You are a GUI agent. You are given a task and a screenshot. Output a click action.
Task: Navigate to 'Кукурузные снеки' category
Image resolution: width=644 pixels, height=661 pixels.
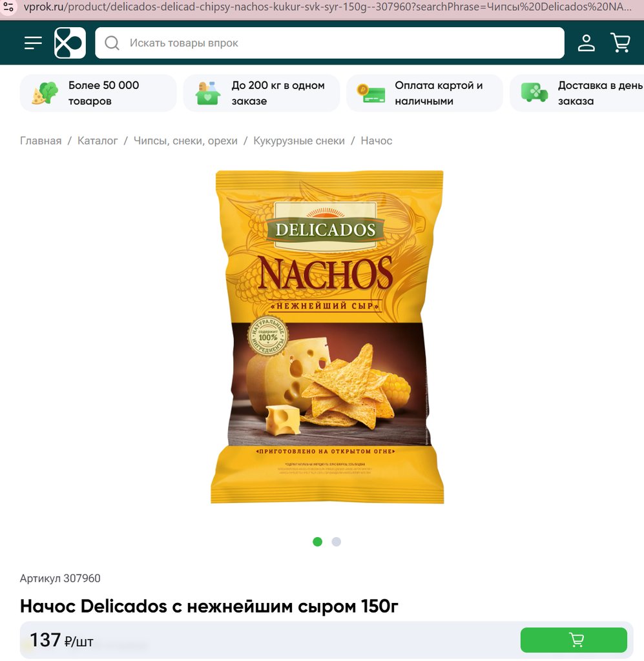pos(299,141)
